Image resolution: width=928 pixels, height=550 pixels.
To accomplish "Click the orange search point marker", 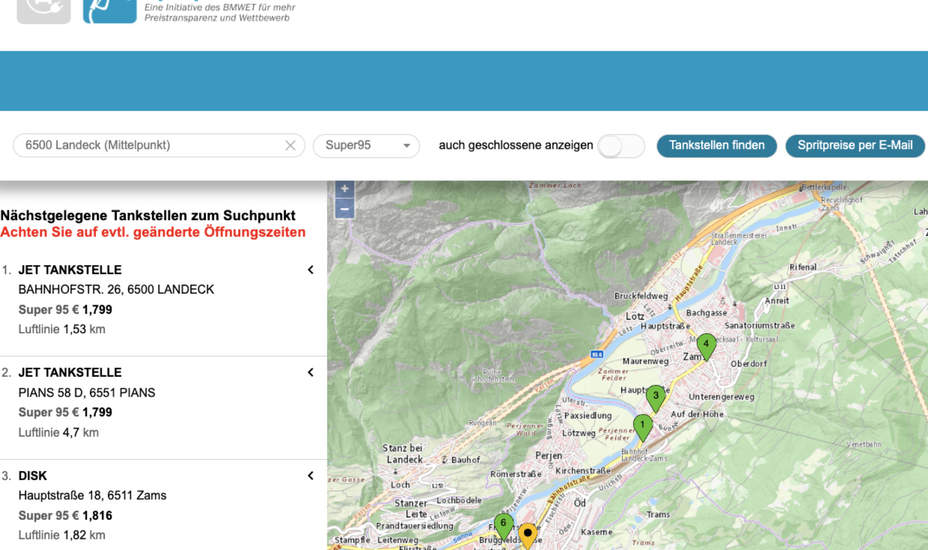I will 527,535.
